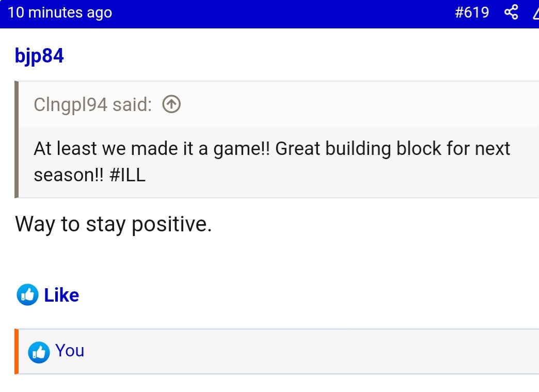The image size is (539, 392).
Task: Open bjp84's profile page
Action: click(39, 56)
